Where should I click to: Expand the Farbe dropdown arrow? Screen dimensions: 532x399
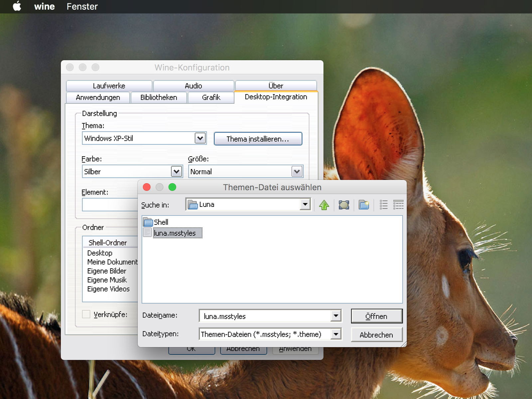pos(177,172)
